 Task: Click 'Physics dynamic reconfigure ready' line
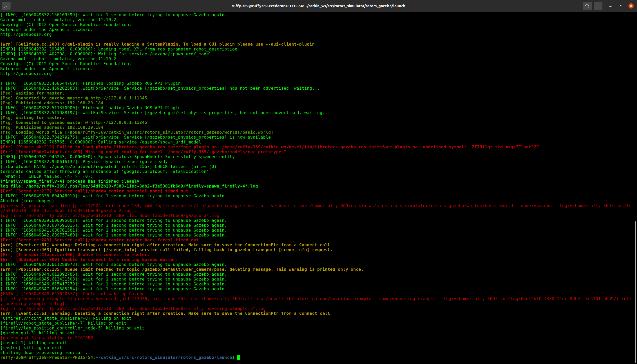[x=85, y=162]
